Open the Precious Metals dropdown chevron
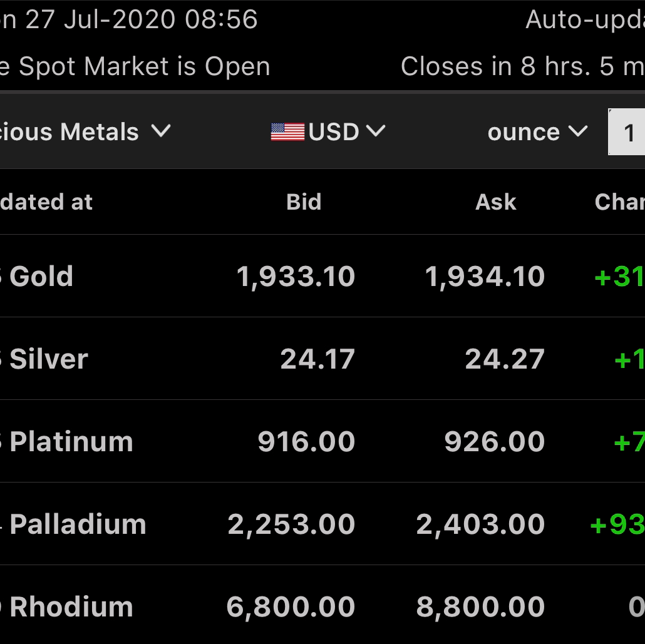The width and height of the screenshot is (645, 644). coord(161,131)
